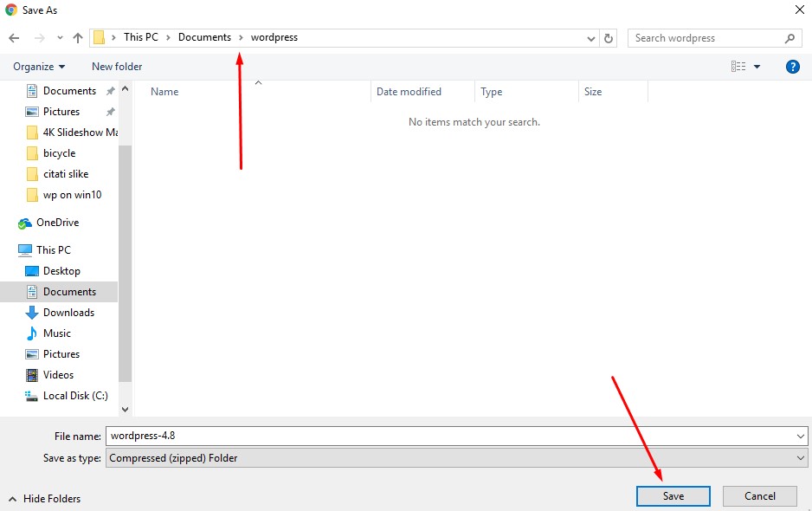Click the This PC computer icon
Viewport: 812px width, 511px height.
[x=25, y=250]
